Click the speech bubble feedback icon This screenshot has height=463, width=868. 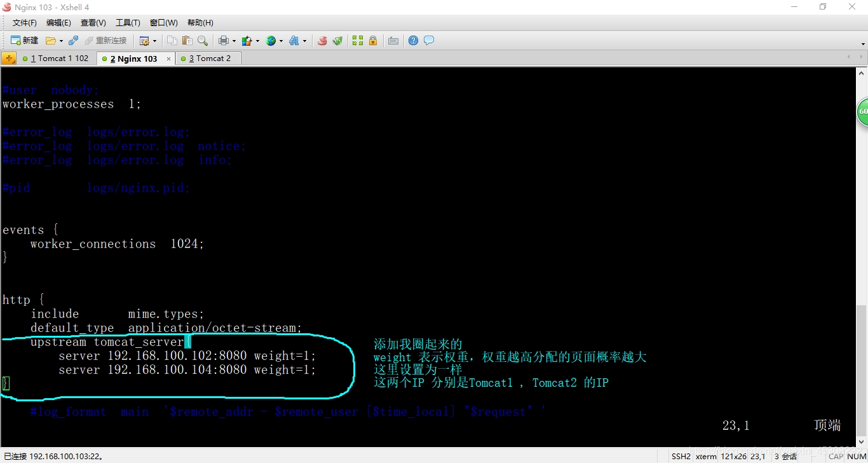coord(429,41)
